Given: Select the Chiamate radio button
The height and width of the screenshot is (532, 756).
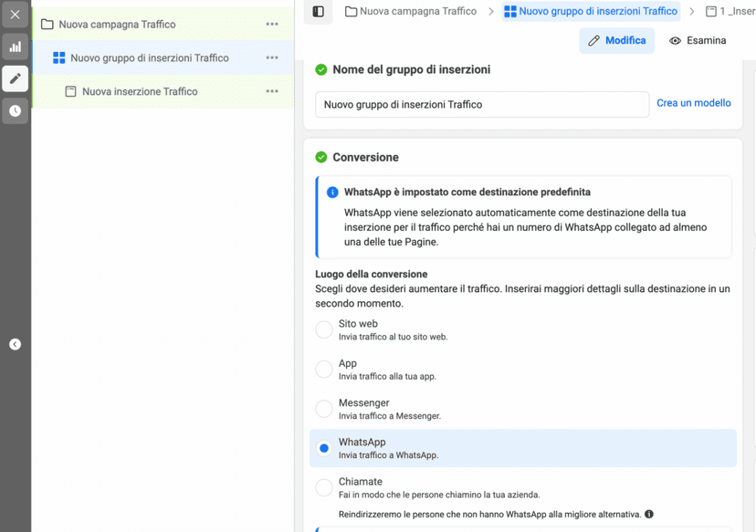Looking at the screenshot, I should click(x=324, y=487).
